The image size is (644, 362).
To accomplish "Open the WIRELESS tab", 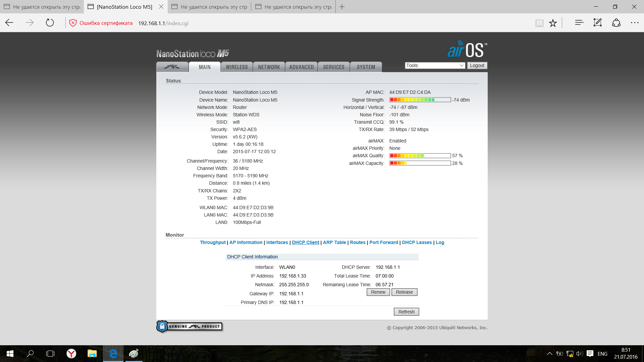I will (237, 67).
